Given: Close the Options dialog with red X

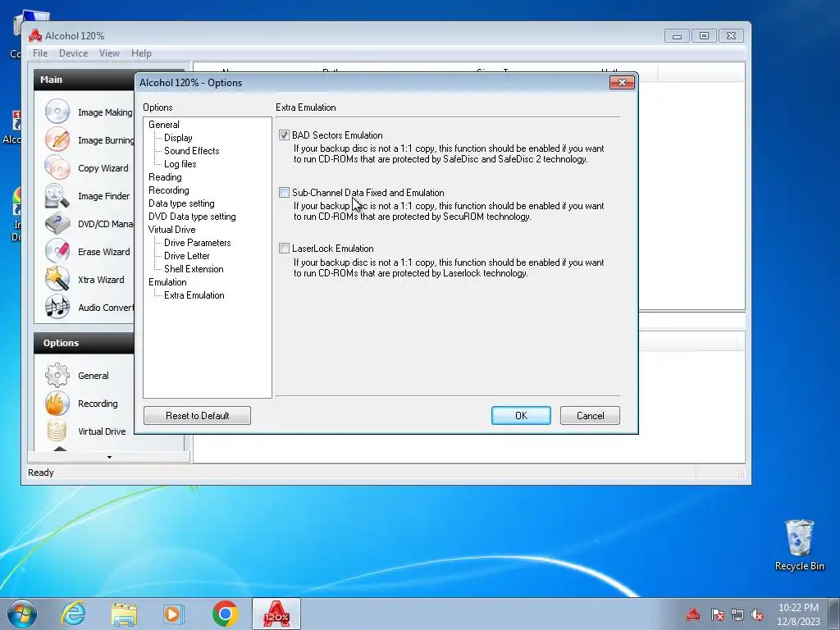Looking at the screenshot, I should coord(622,83).
